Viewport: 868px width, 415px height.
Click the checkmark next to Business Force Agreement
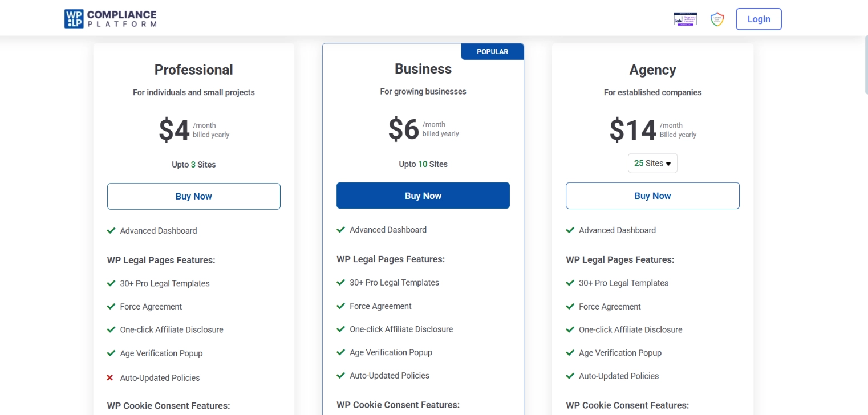pyautogui.click(x=340, y=306)
